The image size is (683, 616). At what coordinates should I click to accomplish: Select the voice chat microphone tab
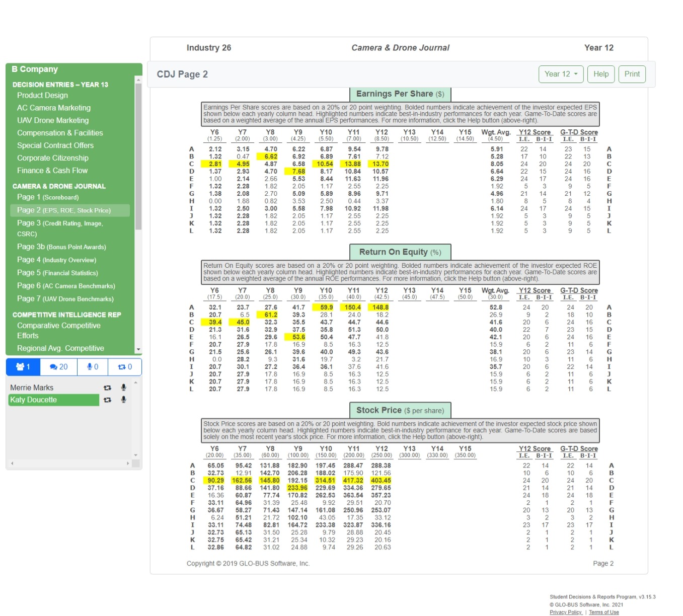tap(92, 367)
